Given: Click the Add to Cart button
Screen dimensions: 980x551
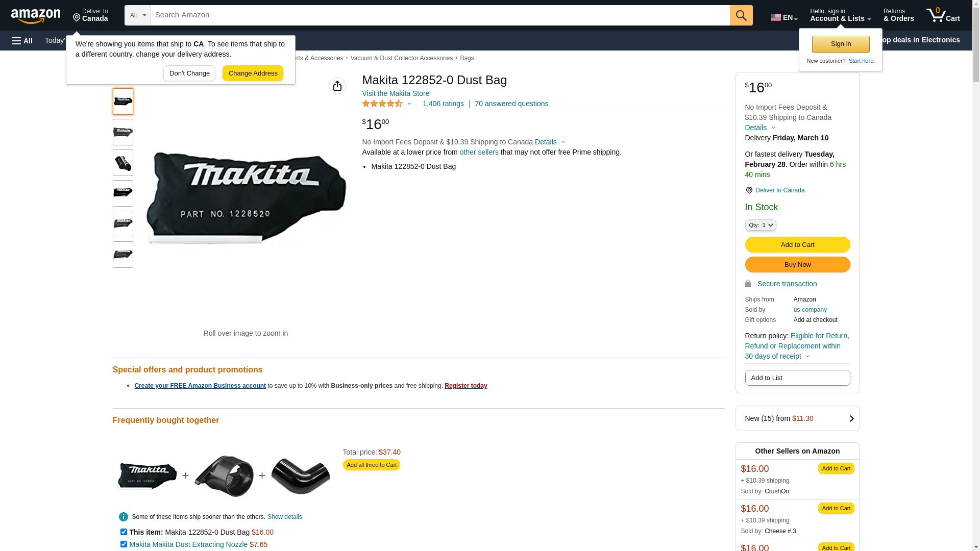Looking at the screenshot, I should (797, 245).
